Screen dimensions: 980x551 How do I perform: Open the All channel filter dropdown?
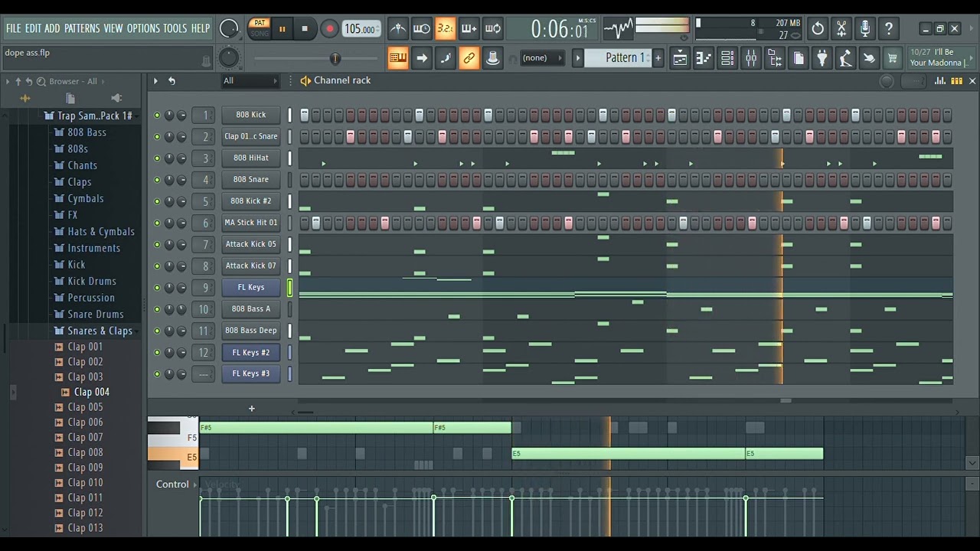click(250, 80)
